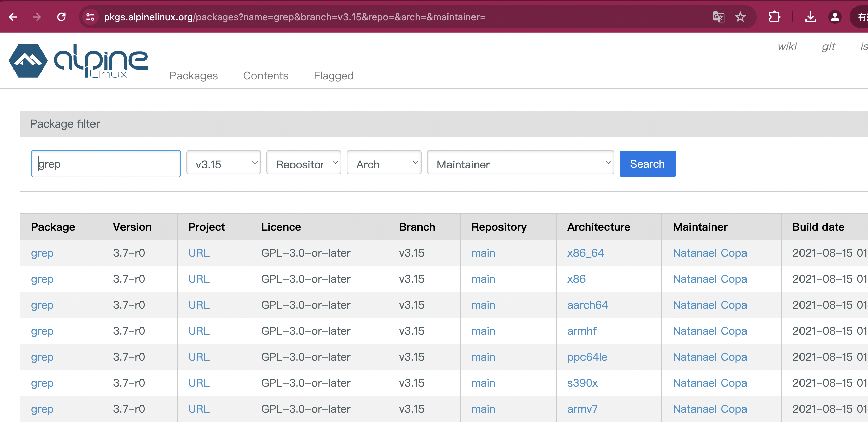Filter by ppc64le architecture link
The height and width of the screenshot is (442, 868).
pyautogui.click(x=587, y=357)
